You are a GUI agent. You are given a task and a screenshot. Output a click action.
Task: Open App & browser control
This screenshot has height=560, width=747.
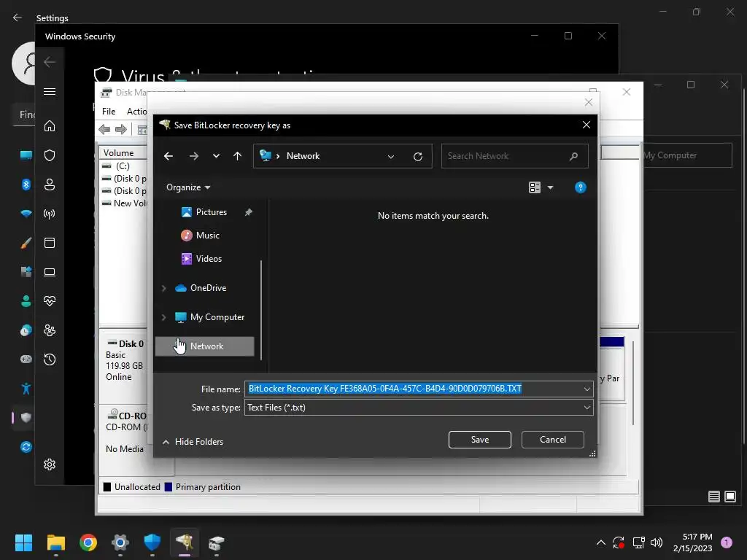(50, 243)
